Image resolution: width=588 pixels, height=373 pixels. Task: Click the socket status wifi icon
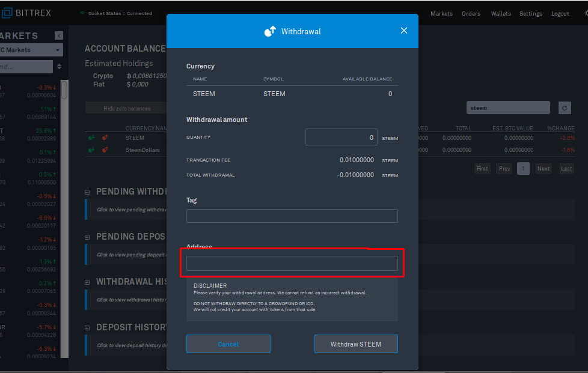click(82, 13)
